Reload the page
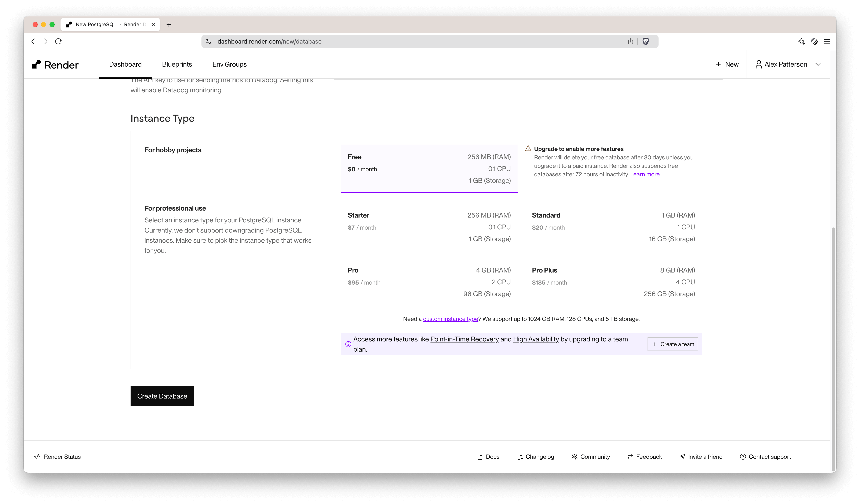The image size is (860, 504). [58, 41]
